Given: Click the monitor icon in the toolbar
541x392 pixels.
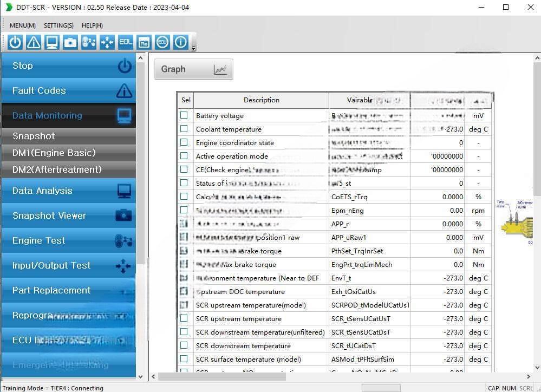Looking at the screenshot, I should [52, 42].
